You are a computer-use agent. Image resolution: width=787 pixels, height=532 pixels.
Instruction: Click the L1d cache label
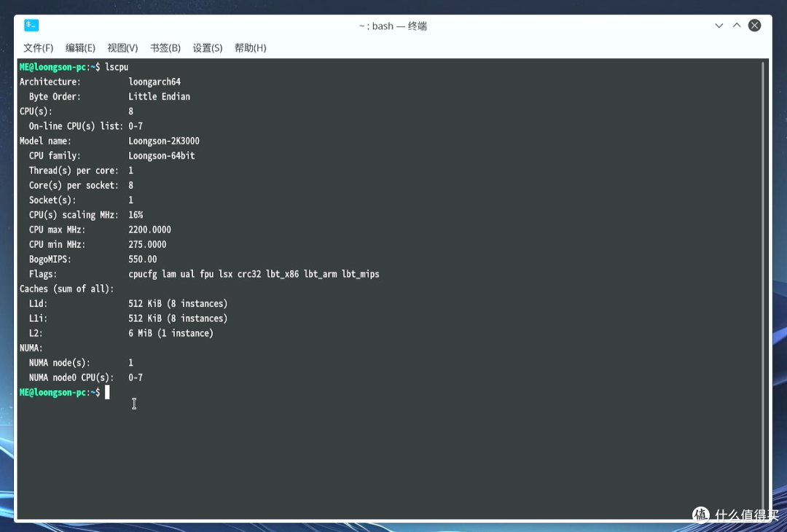pos(38,304)
